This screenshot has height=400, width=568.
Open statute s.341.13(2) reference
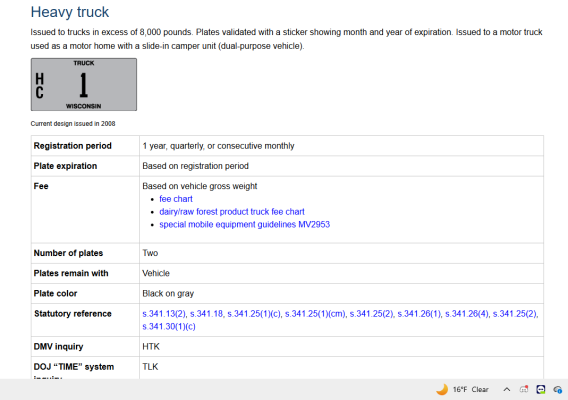tap(164, 314)
